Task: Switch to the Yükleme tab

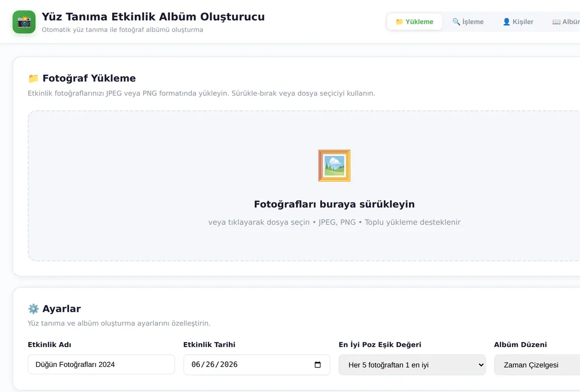Action: point(415,22)
